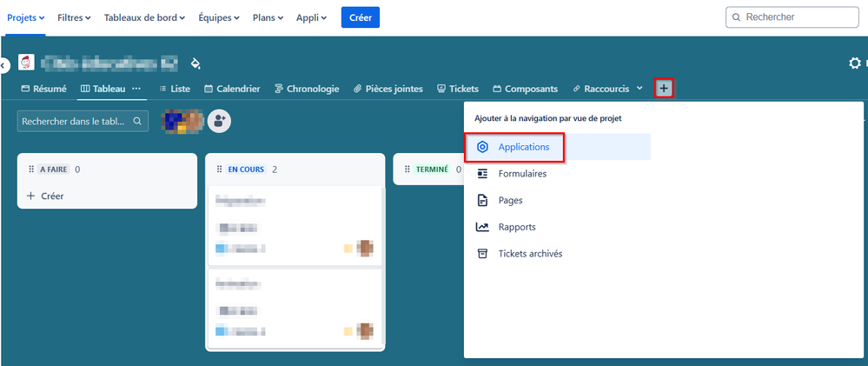Click the Applications hexagon icon

pyautogui.click(x=483, y=147)
